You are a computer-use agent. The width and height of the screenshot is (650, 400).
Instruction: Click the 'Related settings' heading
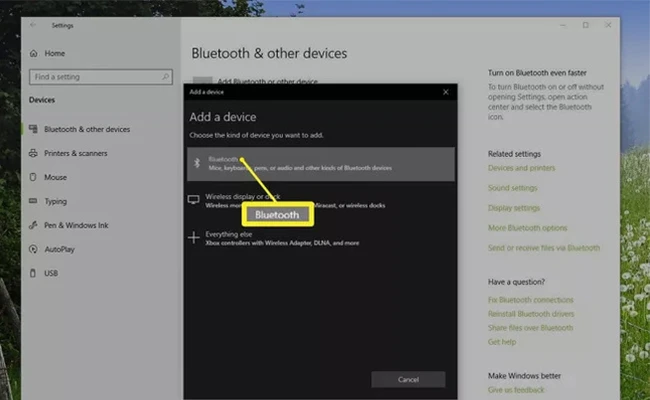pyautogui.click(x=514, y=154)
